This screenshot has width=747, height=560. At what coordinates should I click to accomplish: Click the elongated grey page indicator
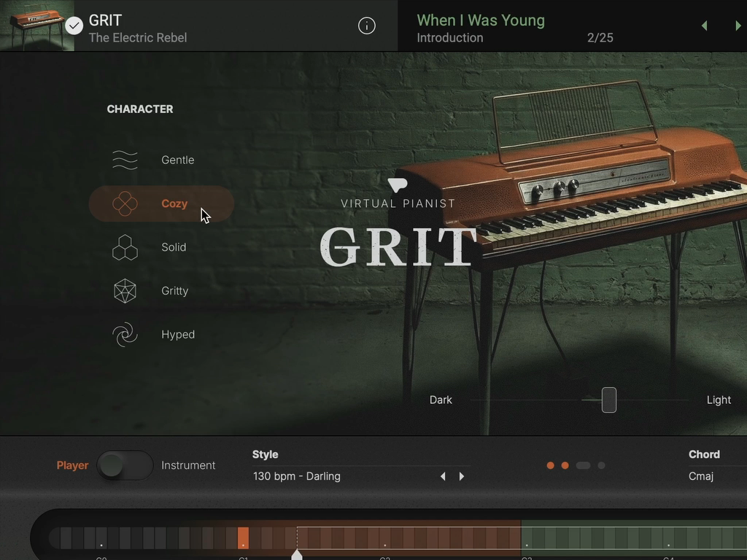click(583, 466)
